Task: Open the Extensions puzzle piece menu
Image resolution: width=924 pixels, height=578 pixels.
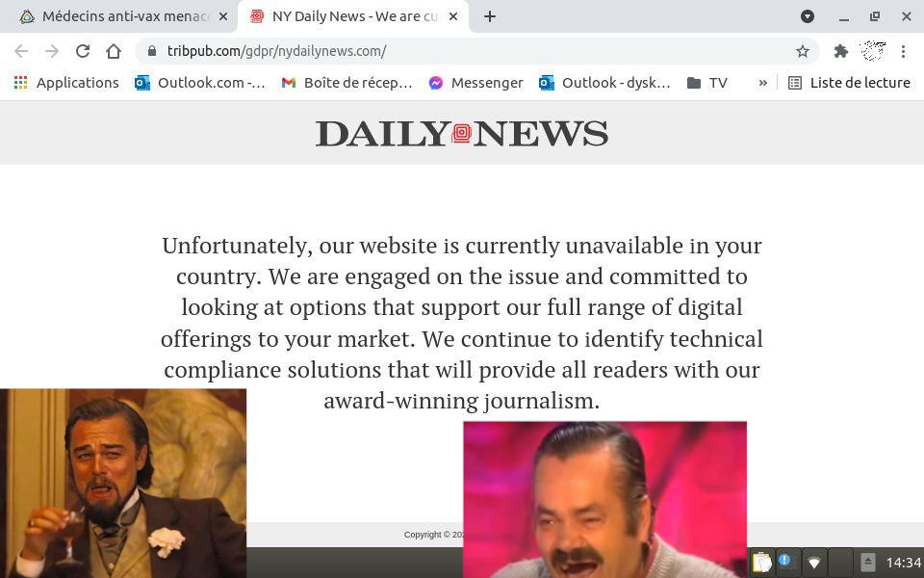Action: [x=841, y=51]
